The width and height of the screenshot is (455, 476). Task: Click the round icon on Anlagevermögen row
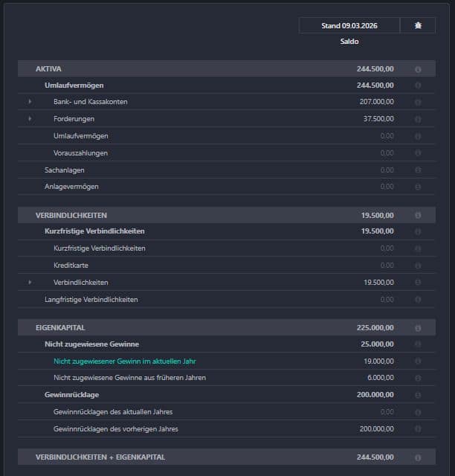(418, 187)
